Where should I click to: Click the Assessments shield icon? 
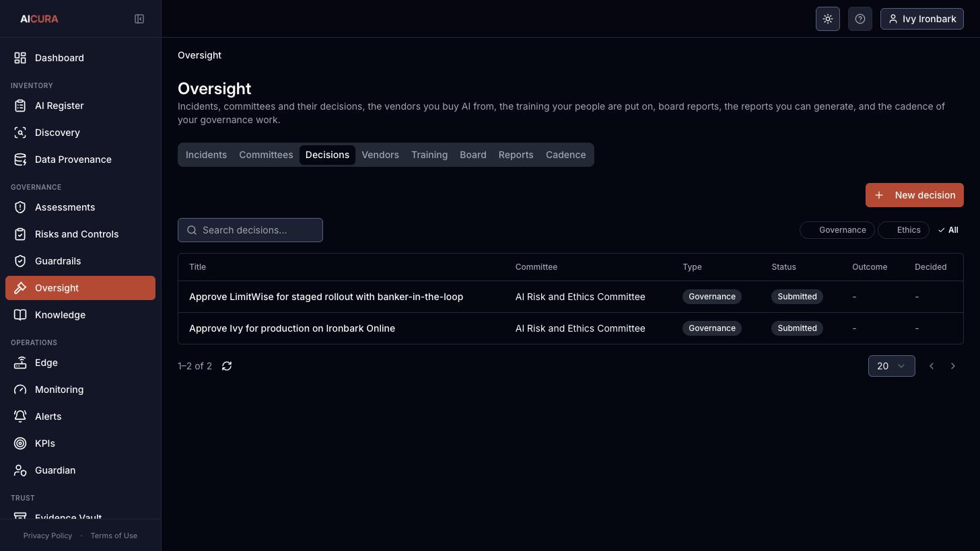(x=20, y=207)
